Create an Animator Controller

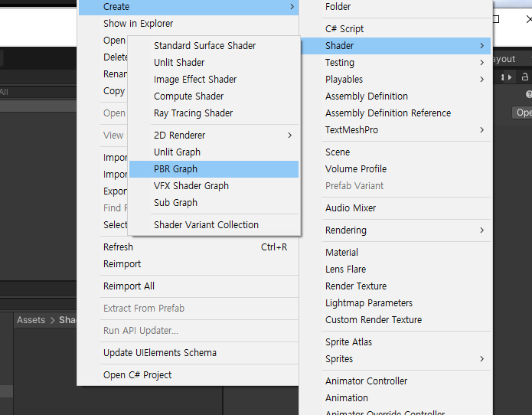click(x=396, y=381)
